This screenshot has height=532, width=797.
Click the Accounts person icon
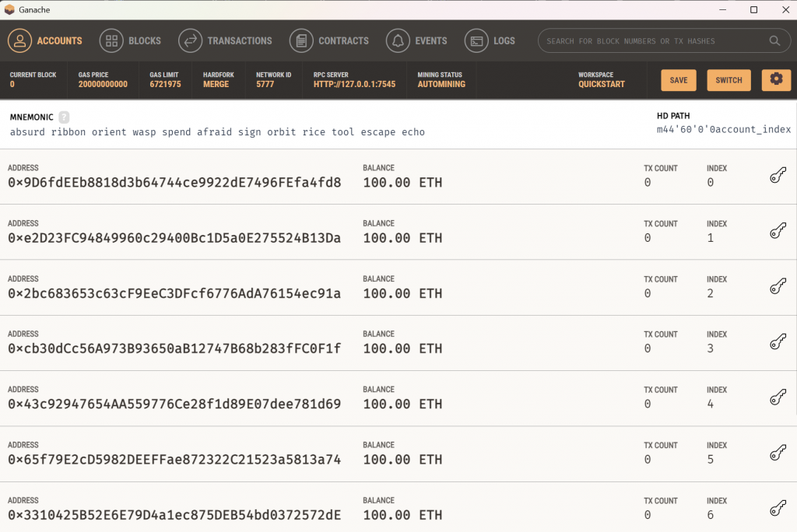pos(19,40)
